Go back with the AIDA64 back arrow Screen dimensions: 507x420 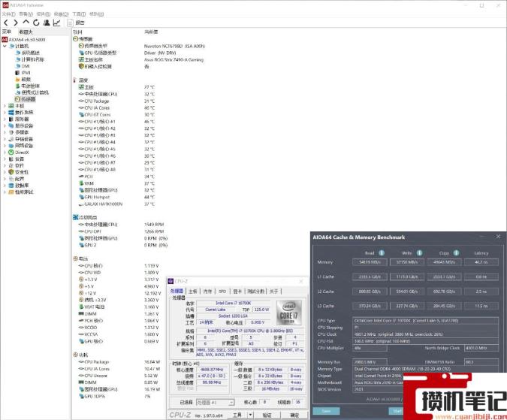coord(6,23)
